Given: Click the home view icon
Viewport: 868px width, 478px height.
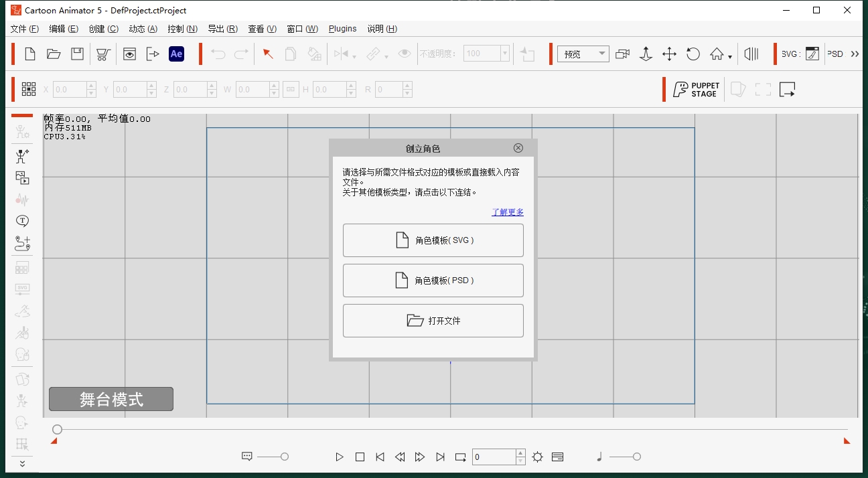Looking at the screenshot, I should (717, 54).
